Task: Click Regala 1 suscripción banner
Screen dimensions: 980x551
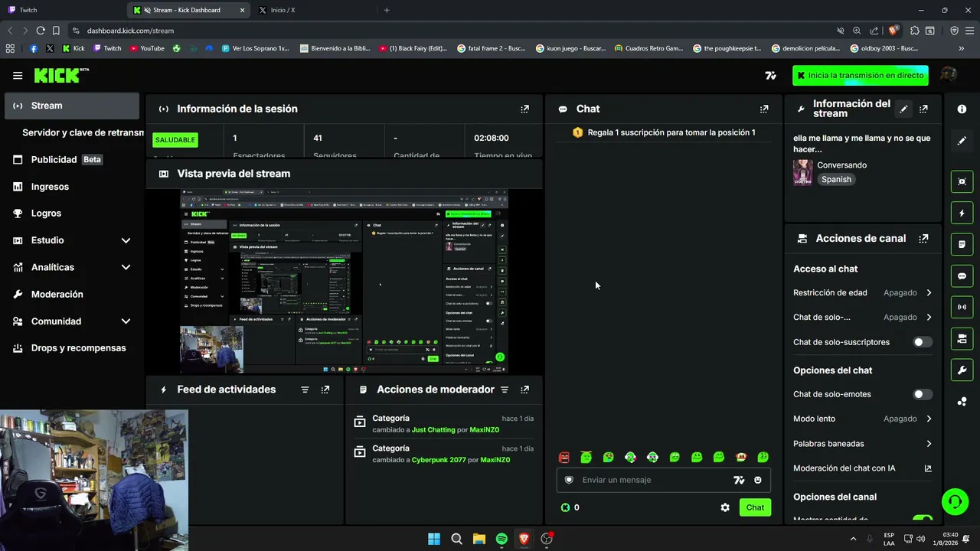Action: pyautogui.click(x=665, y=132)
